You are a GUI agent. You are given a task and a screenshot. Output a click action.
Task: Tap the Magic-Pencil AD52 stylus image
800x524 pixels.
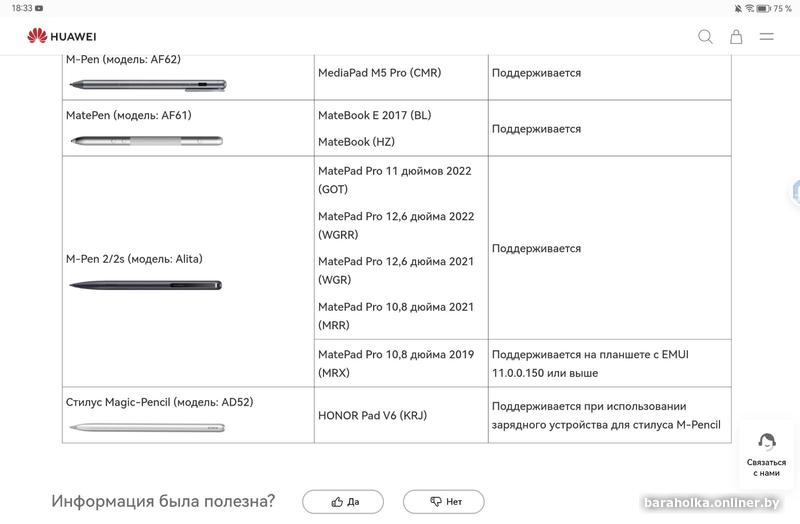tap(147, 427)
